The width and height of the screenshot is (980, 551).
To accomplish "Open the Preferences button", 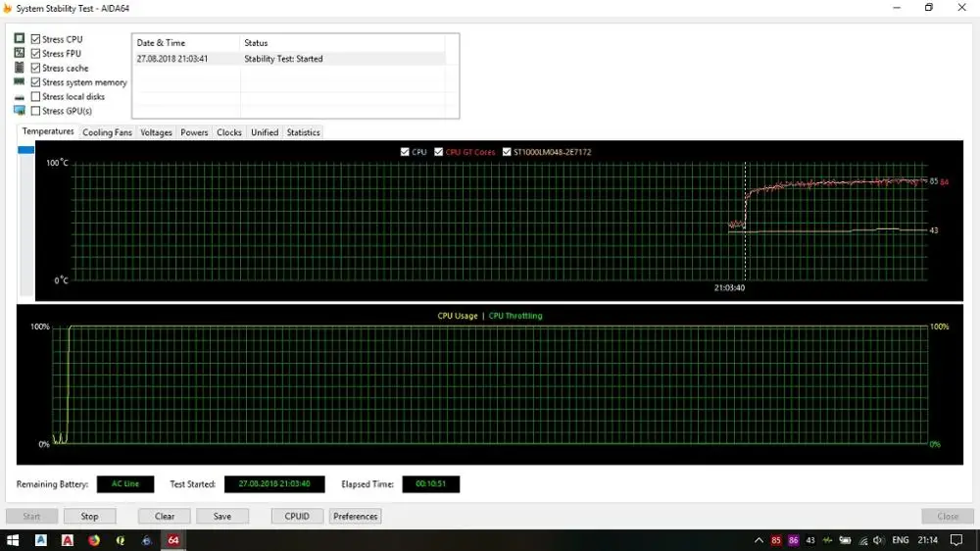I will pos(355,516).
